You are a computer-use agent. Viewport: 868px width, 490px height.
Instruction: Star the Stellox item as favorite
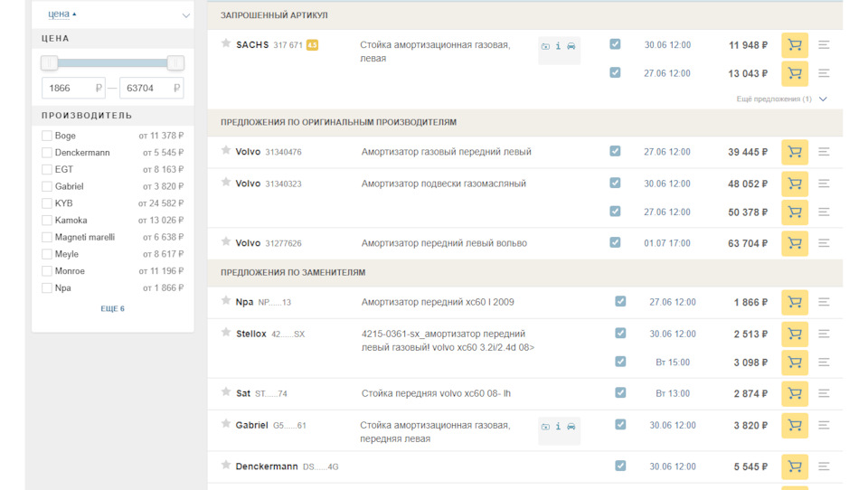pyautogui.click(x=226, y=333)
